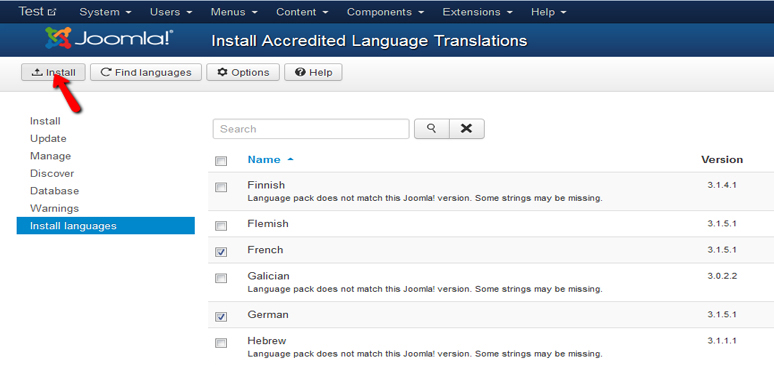The height and width of the screenshot is (365, 774).
Task: Click the Galician language name
Action: [268, 276]
